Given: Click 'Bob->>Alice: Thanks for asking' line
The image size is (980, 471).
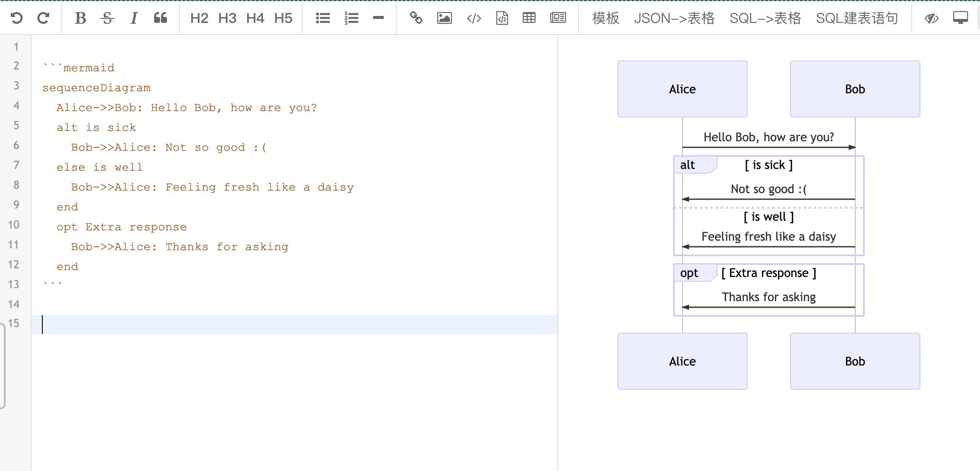Looking at the screenshot, I should [180, 247].
